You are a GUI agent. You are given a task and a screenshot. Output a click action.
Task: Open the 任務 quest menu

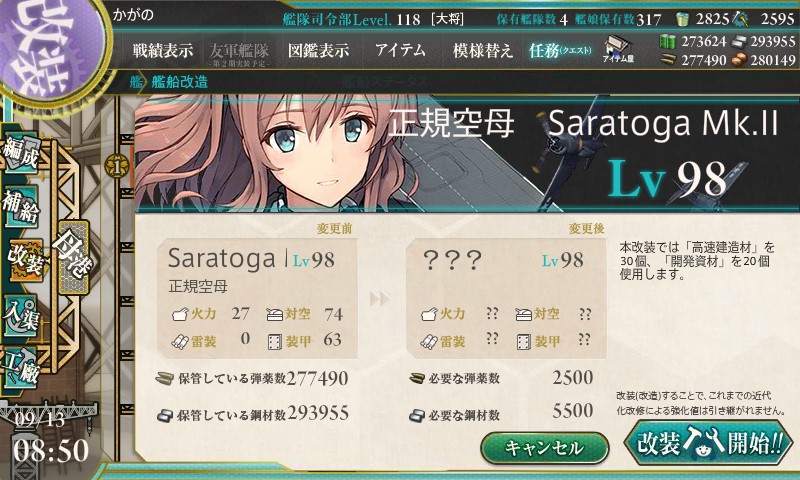pos(560,50)
